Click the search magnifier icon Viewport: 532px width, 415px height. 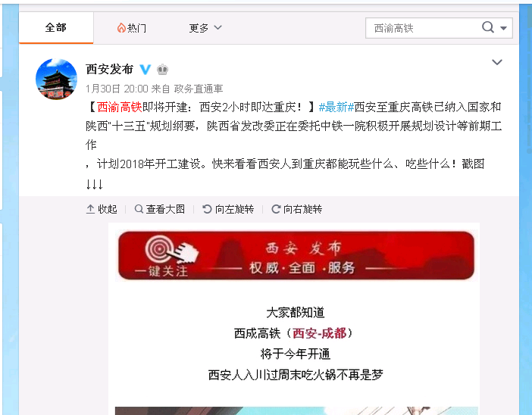[488, 27]
